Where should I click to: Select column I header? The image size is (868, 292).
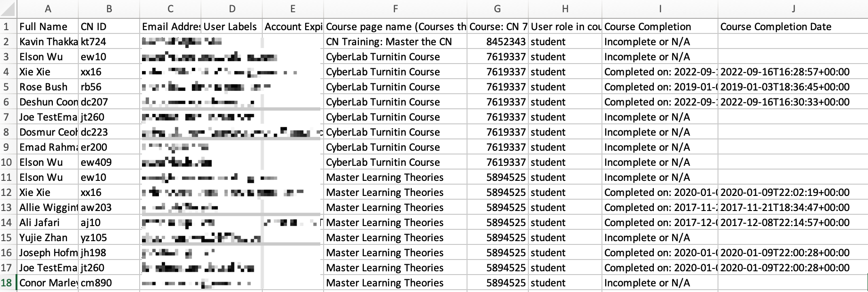pyautogui.click(x=660, y=9)
